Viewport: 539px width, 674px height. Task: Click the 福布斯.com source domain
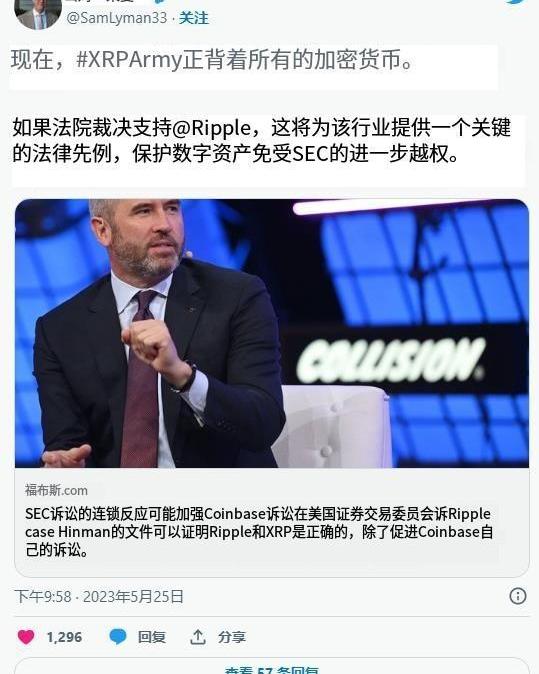(56, 490)
